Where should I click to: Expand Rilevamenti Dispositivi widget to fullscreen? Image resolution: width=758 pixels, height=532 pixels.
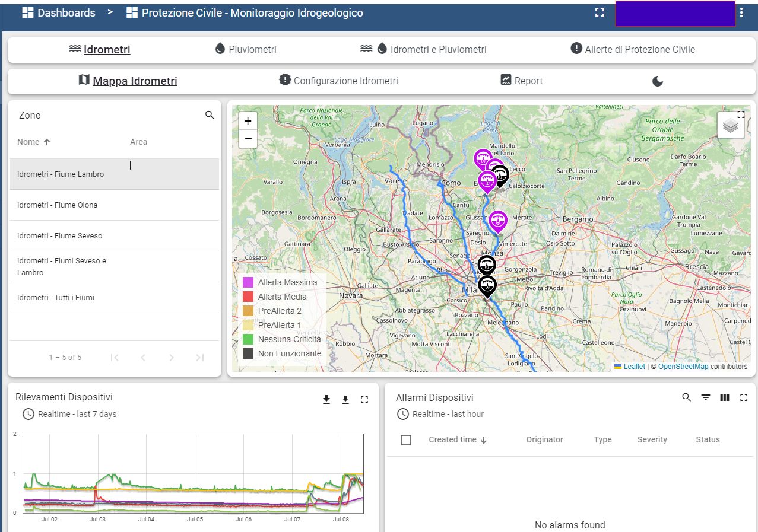tap(364, 400)
